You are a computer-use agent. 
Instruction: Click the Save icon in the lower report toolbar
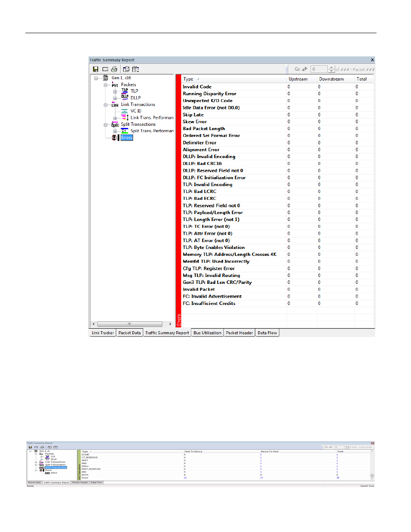tap(30, 447)
